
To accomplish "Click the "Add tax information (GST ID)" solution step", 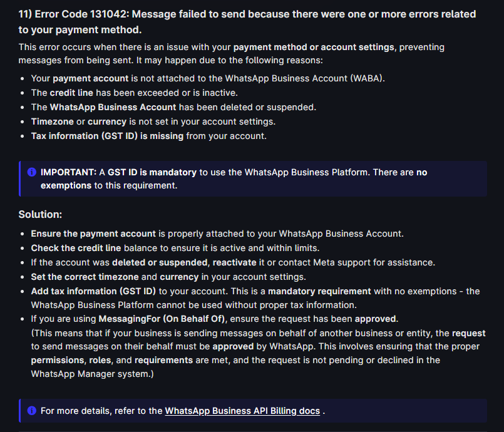I will tap(255, 291).
